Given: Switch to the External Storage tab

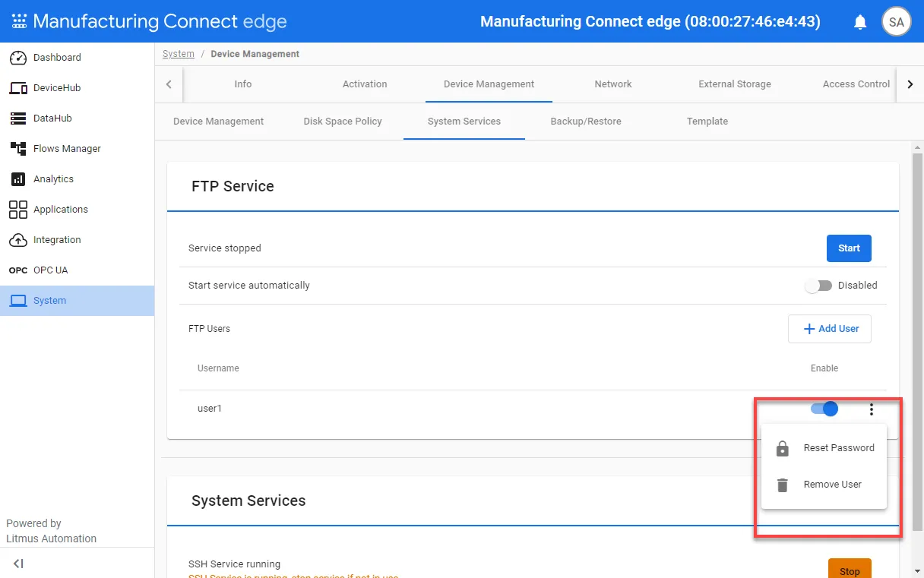Looking at the screenshot, I should [x=735, y=84].
